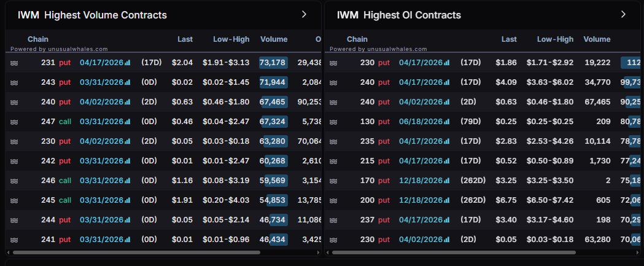Open 04/02/2026 expiry link for 240 put volume row
Viewport: 644px width, 266px height.
click(x=102, y=103)
